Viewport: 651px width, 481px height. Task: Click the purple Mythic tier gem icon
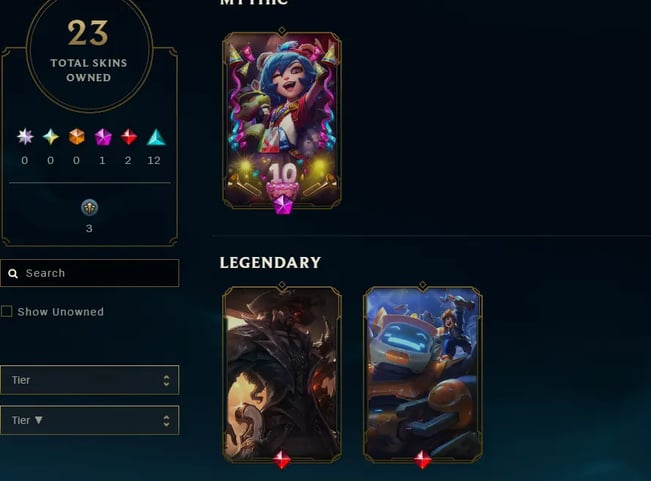coord(103,137)
